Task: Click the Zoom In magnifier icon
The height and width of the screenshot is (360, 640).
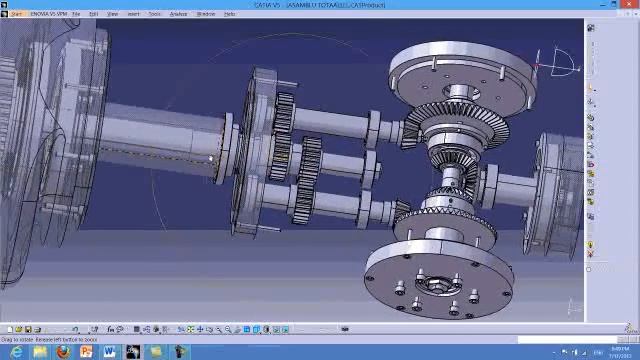Action: point(219,329)
